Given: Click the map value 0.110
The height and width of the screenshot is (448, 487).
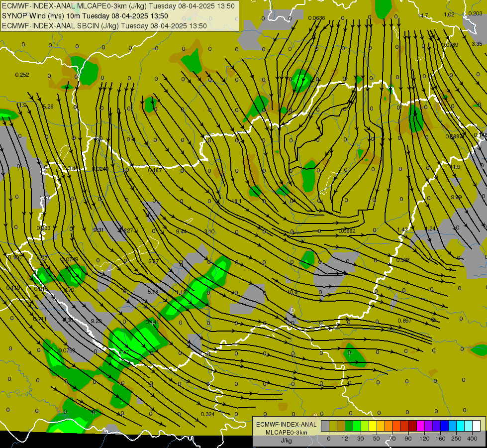Looking at the screenshot, I should [x=13, y=288].
